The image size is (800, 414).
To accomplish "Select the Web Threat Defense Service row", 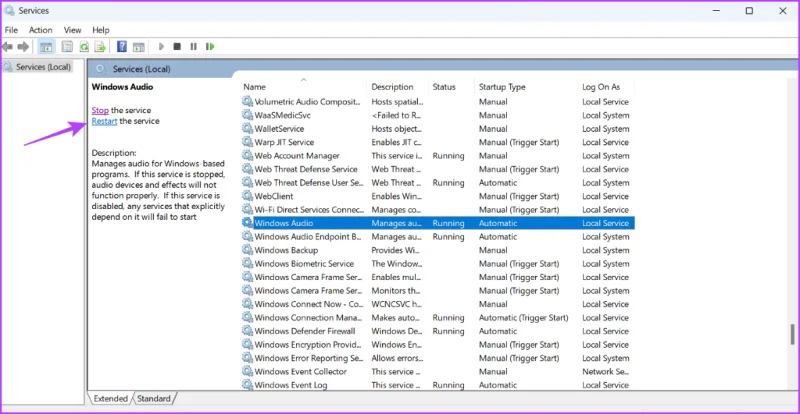I will (438, 169).
